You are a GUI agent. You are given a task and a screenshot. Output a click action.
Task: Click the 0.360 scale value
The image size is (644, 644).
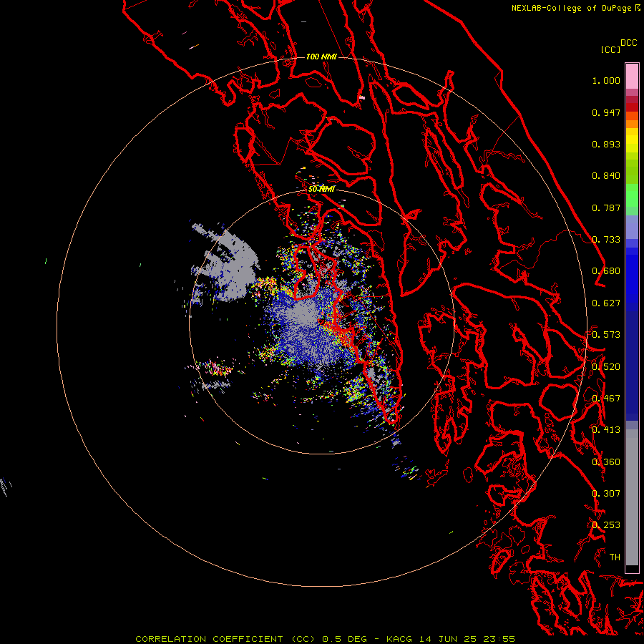pyautogui.click(x=606, y=462)
